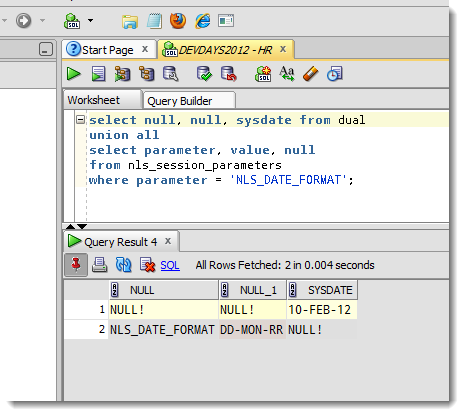
Task: Toggle case with the Aa icon
Action: (287, 74)
